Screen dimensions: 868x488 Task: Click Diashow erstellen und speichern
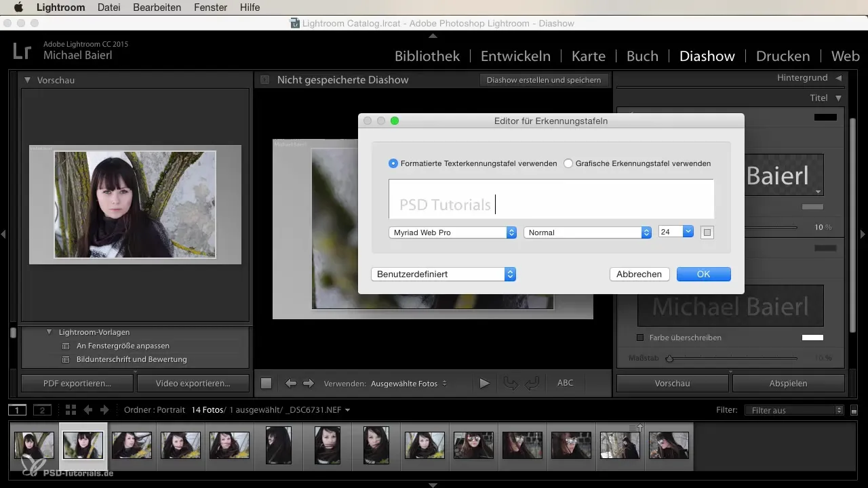coord(544,80)
